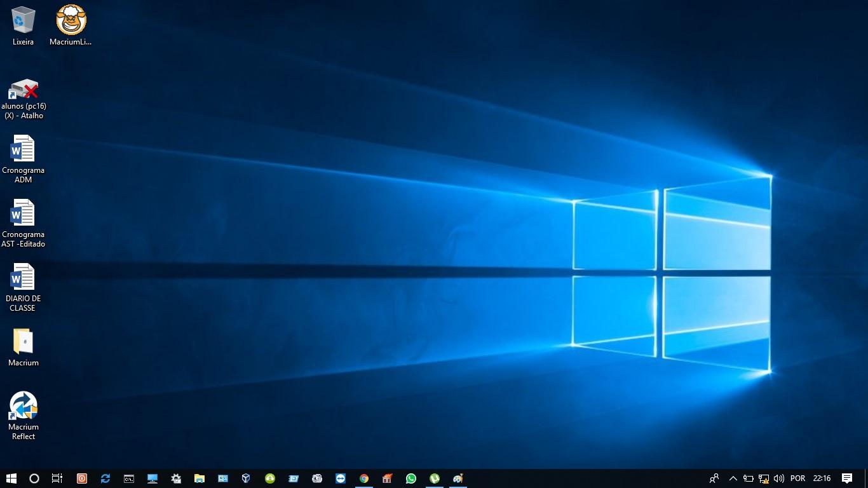Open the clock showing 22:16
868x488 pixels.
point(822,478)
